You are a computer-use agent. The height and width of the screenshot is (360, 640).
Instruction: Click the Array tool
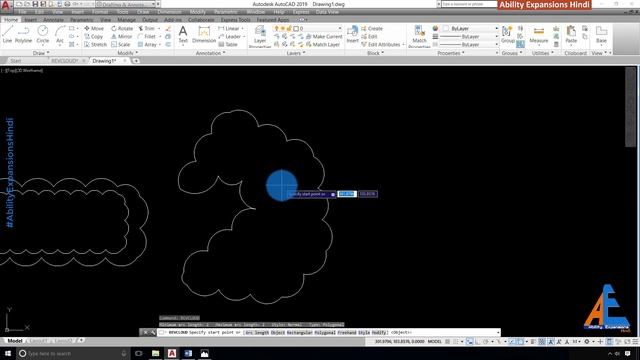point(147,44)
